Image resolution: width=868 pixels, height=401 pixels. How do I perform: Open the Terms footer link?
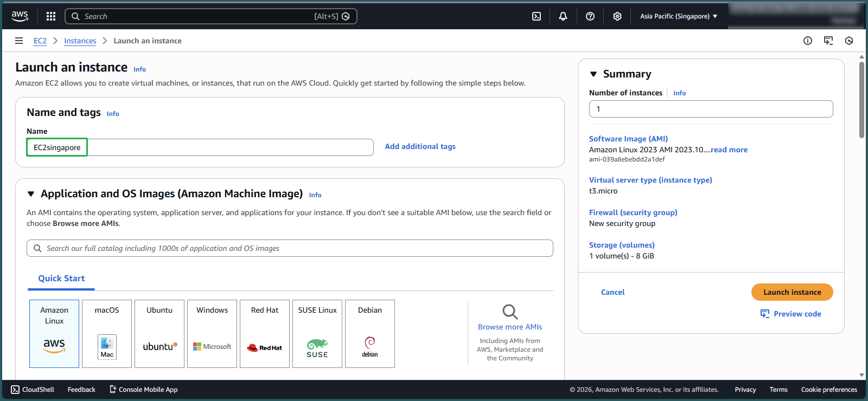click(x=778, y=390)
